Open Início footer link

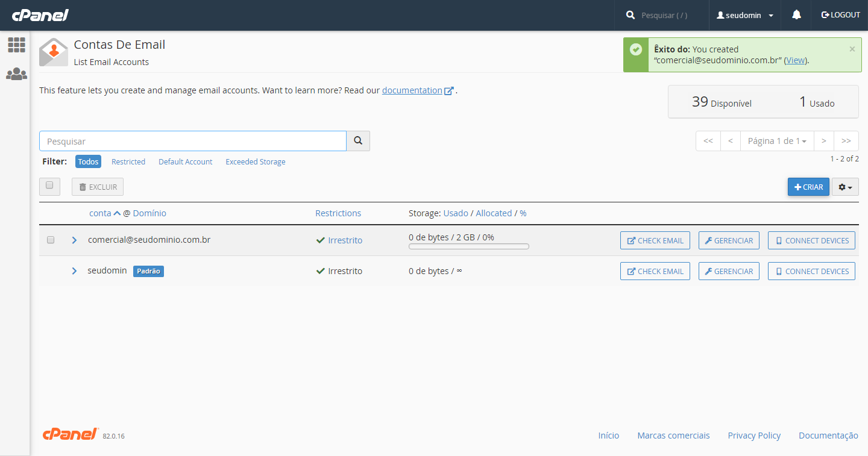tap(609, 436)
